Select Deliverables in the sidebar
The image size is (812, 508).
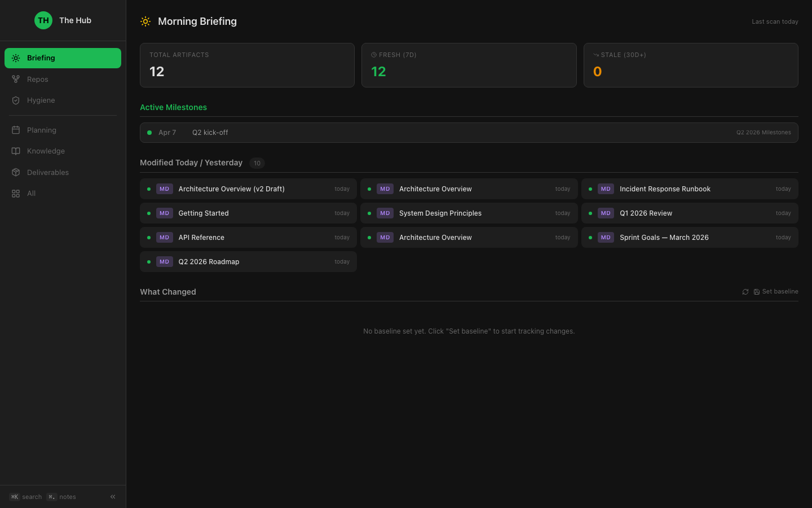(47, 173)
